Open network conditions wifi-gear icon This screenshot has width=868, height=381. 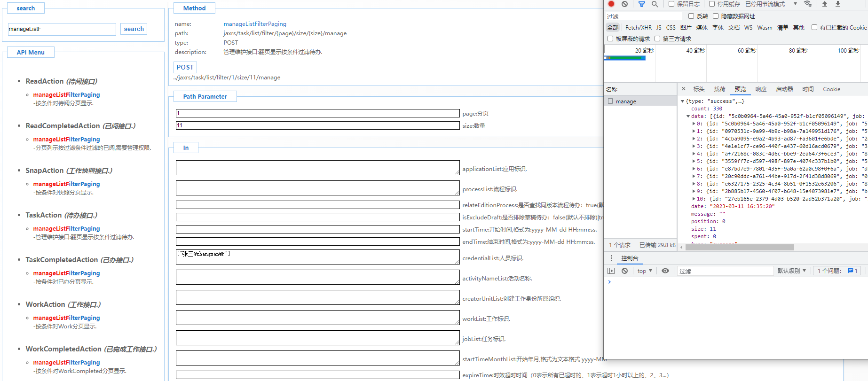tap(808, 4)
